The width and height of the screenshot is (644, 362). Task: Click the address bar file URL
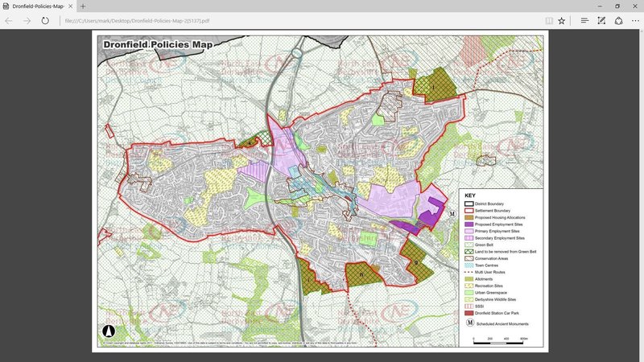tap(242, 20)
